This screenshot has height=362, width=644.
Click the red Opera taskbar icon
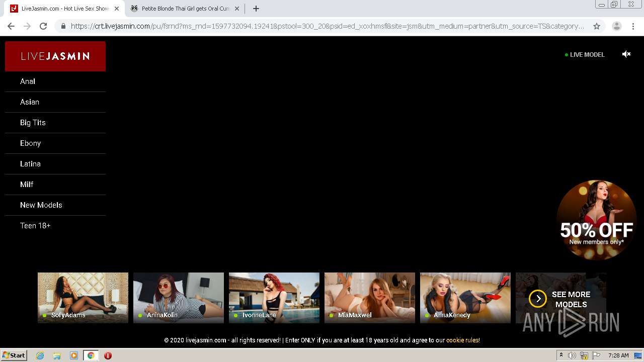(108, 355)
